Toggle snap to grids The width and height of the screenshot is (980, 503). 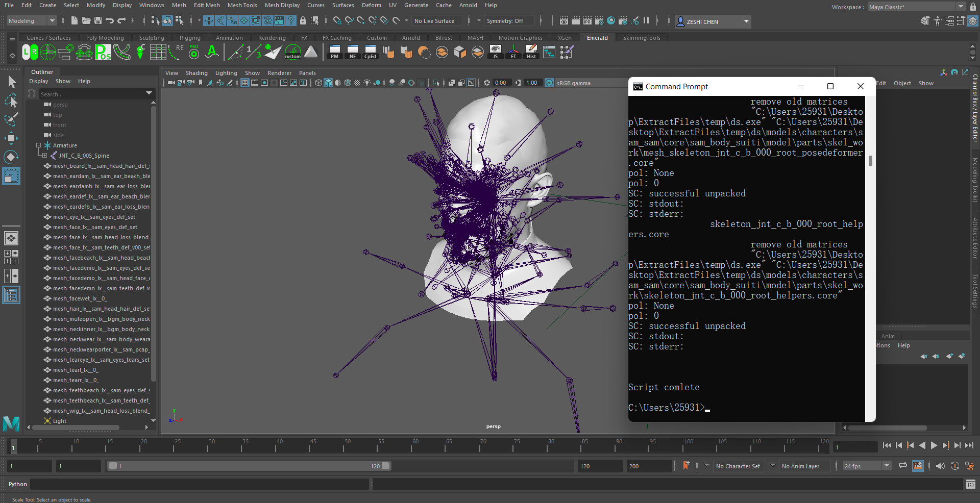(337, 21)
